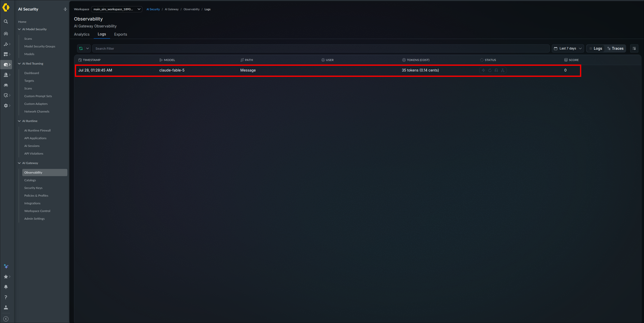Switch view to Traces
Viewport: 644px width, 323px height.
(x=615, y=48)
